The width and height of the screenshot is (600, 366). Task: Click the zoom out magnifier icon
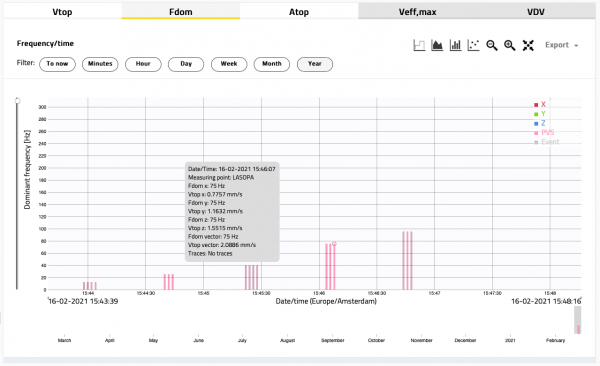492,45
